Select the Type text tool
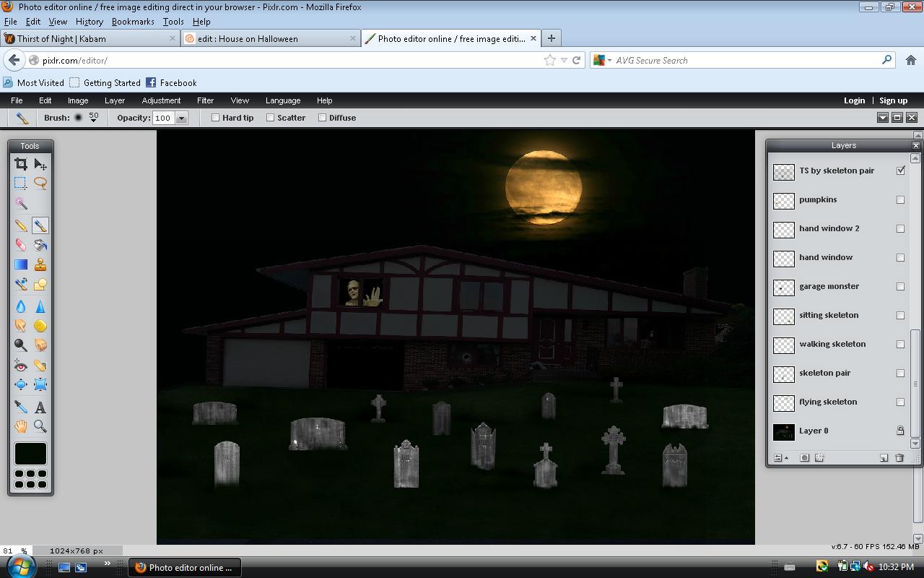924x578 pixels. point(40,407)
